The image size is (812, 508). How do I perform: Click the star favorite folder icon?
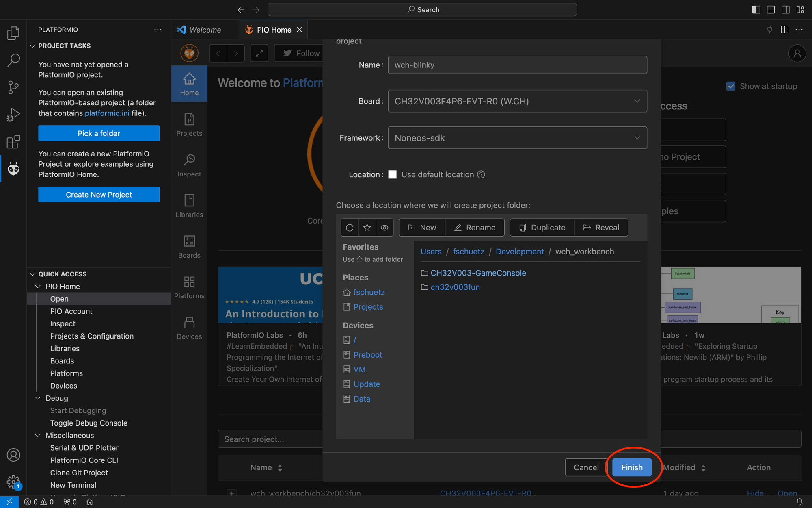(x=367, y=228)
